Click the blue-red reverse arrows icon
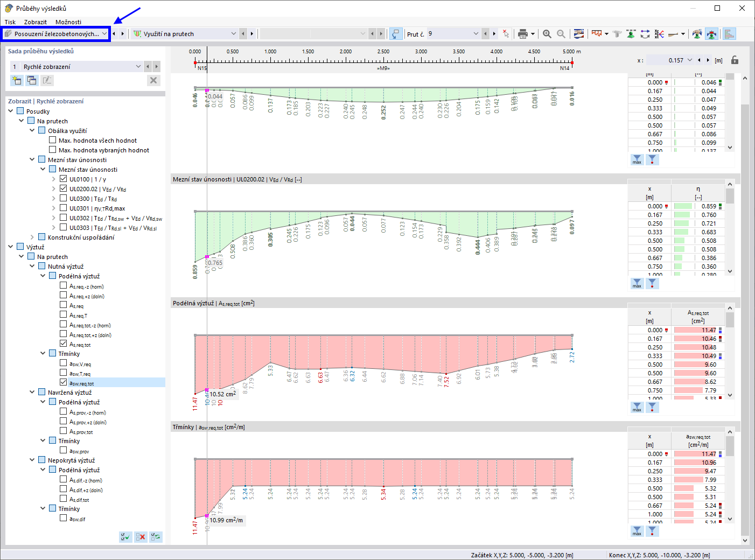This screenshot has width=755, height=560. tap(645, 34)
